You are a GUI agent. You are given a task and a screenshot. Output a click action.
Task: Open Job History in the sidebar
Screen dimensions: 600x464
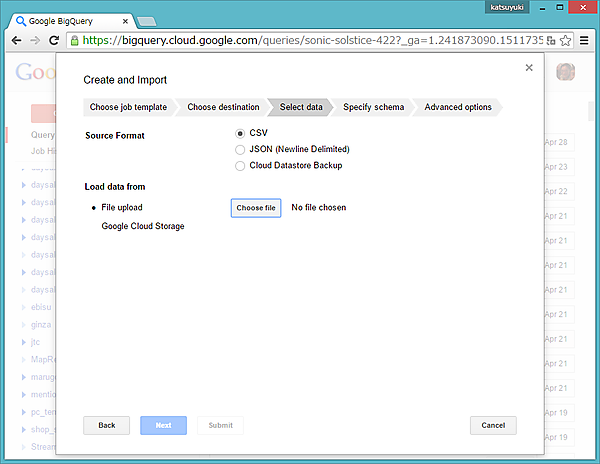point(43,151)
